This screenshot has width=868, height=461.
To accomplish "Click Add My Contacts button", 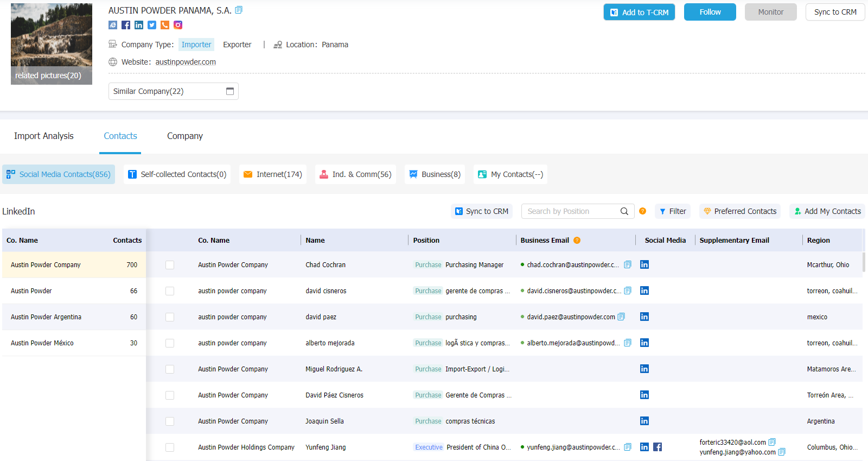I will 827,211.
